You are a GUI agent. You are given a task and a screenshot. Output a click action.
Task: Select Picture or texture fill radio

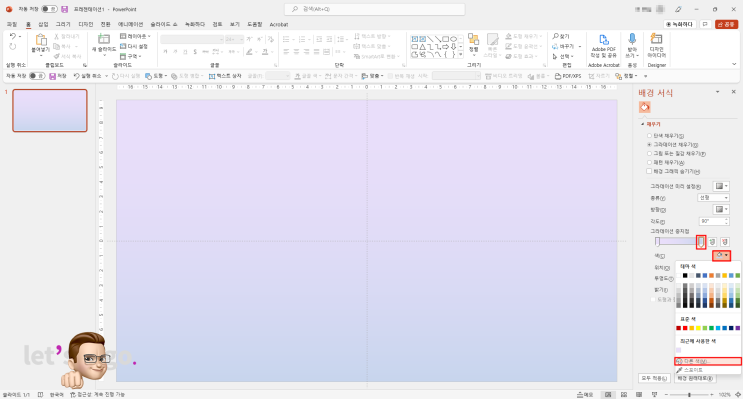point(650,154)
